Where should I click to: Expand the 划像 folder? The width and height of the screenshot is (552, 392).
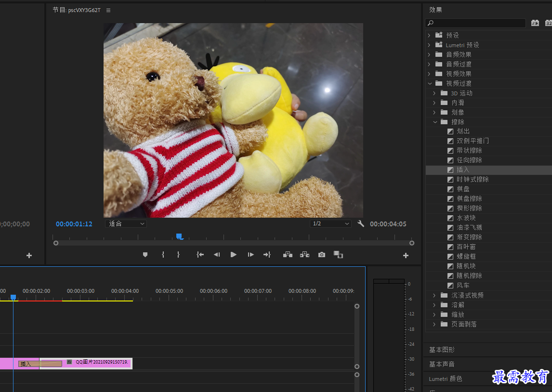434,112
